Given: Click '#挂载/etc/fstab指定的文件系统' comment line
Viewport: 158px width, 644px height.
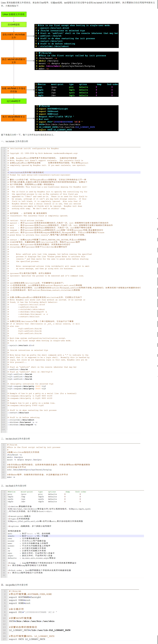Looking at the screenshot, I should coord(23,452).
